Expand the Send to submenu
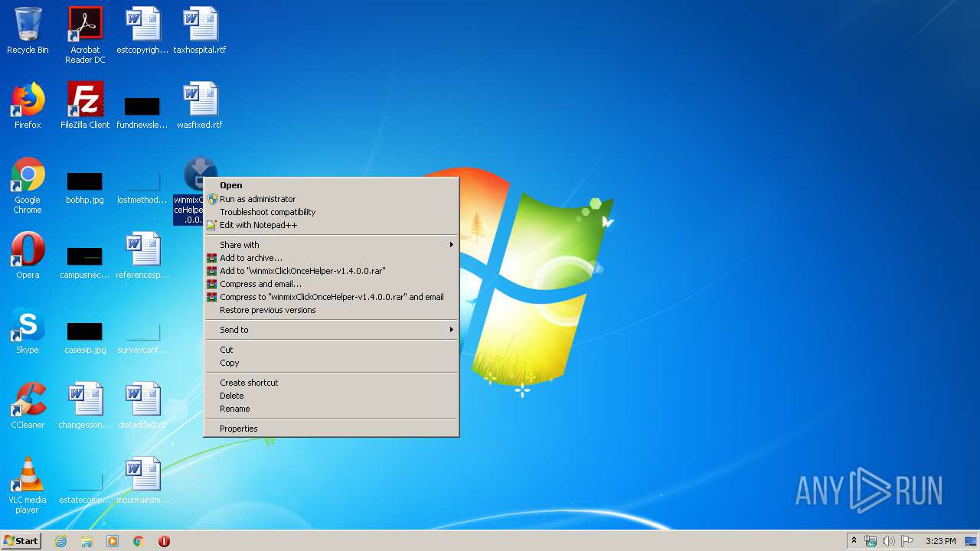This screenshot has height=551, width=980. point(332,330)
